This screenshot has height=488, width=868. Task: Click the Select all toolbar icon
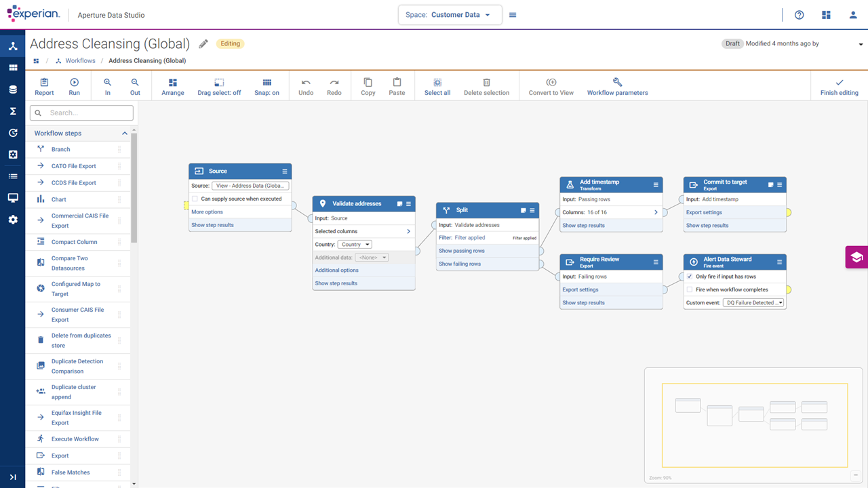[437, 86]
